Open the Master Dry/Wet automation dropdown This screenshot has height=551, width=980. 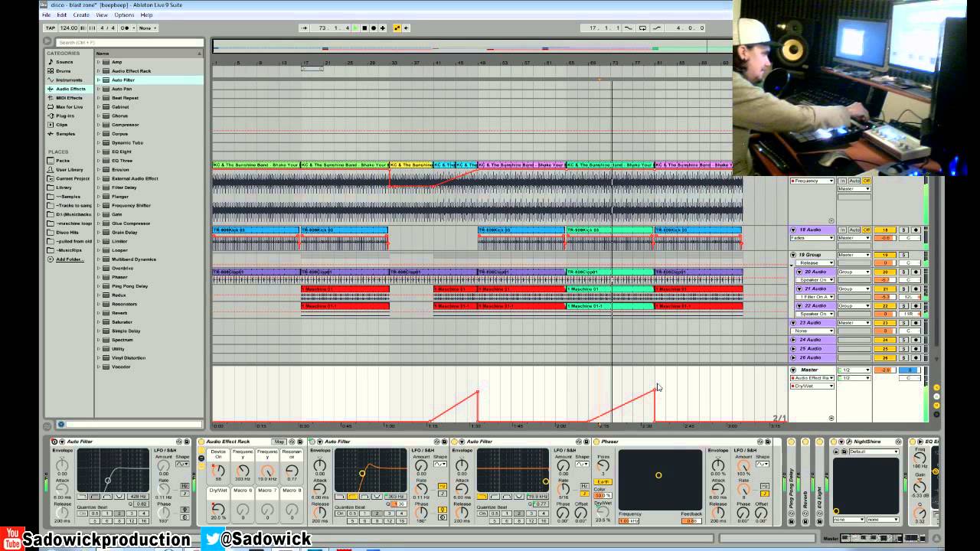pyautogui.click(x=812, y=386)
